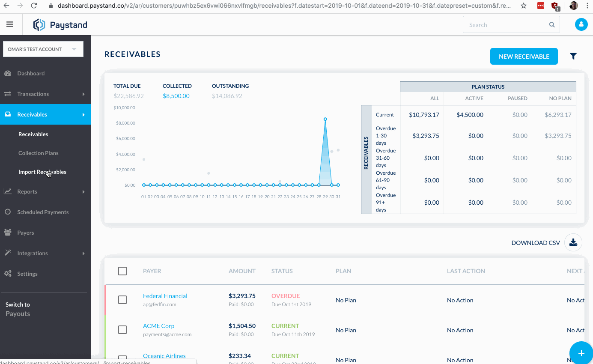Expand the Integrations sidebar submenu

tap(45, 253)
